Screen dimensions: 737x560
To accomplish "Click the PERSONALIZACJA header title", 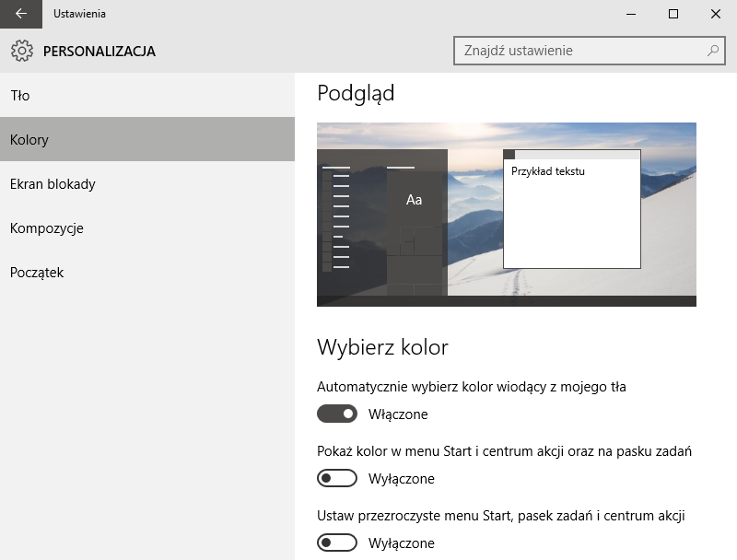I will tap(99, 52).
